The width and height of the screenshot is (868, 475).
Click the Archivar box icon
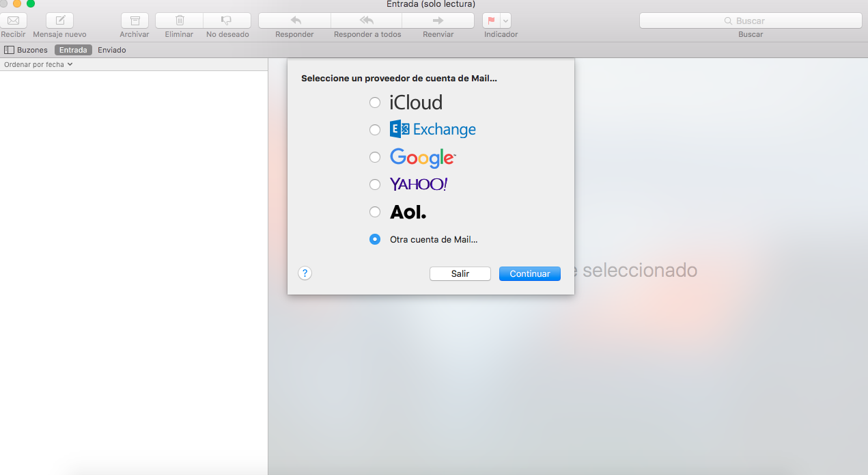[135, 21]
